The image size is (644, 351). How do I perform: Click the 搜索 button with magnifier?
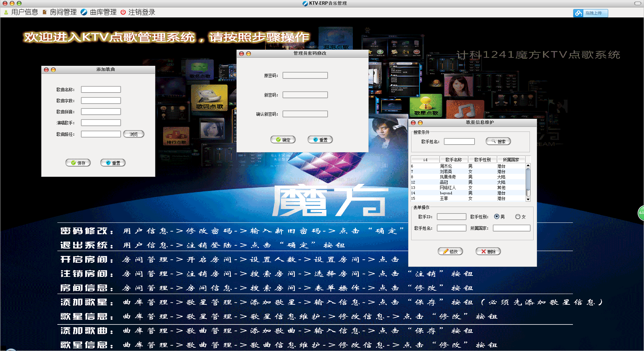coord(498,141)
